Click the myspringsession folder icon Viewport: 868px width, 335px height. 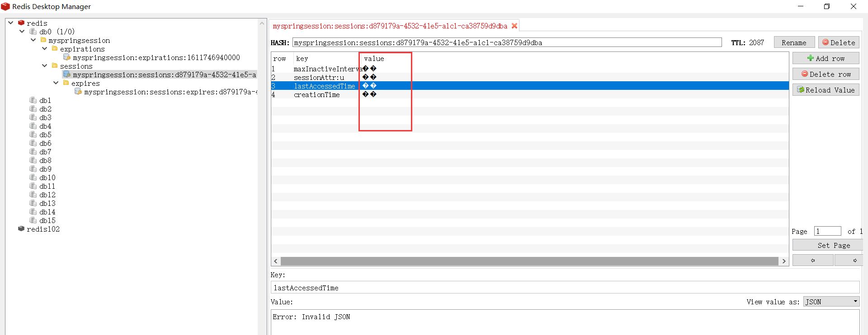[43, 40]
